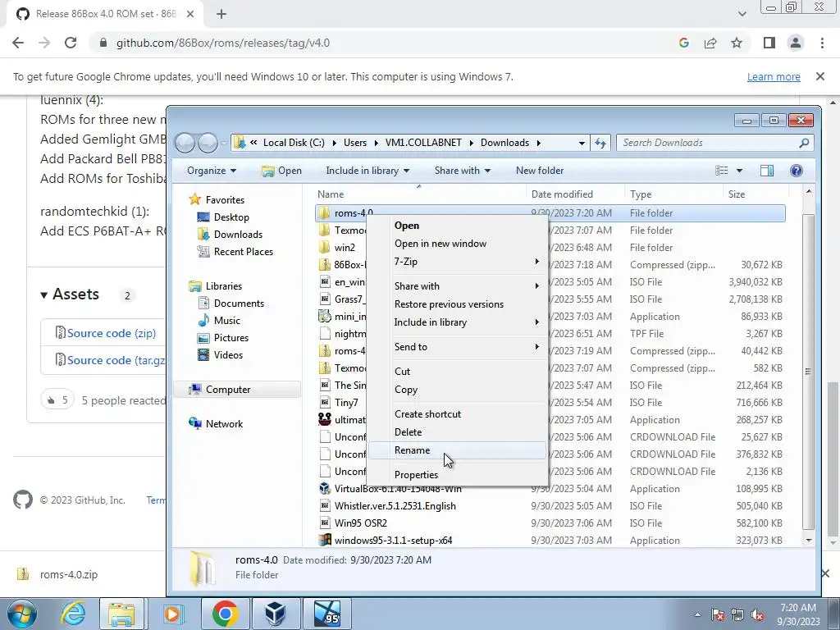The width and height of the screenshot is (840, 630).
Task: Dismiss the Chrome update notice
Action: coord(819,76)
